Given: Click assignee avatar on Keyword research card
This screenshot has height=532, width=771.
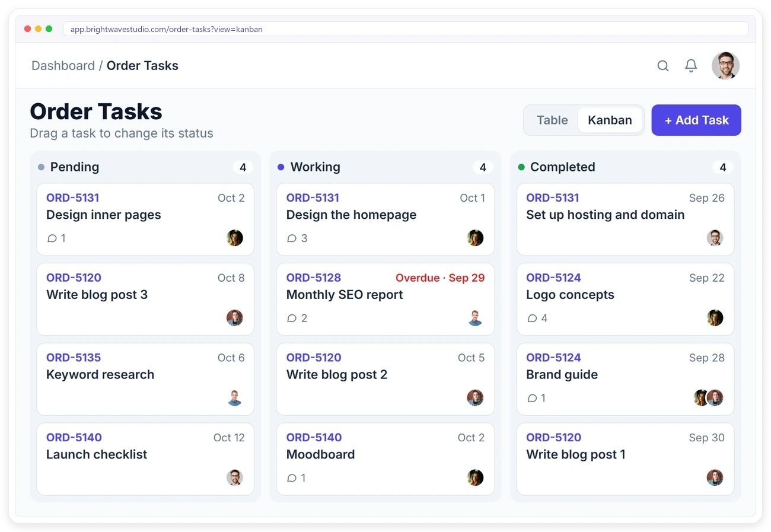Looking at the screenshot, I should click(235, 398).
